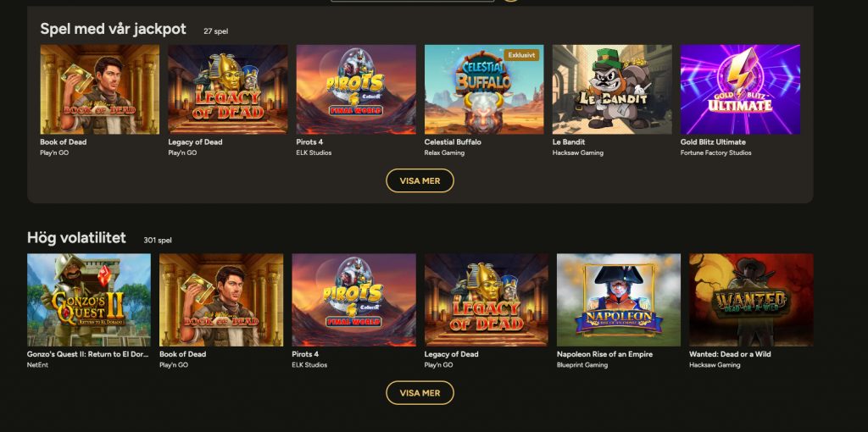
Task: Open Book of Dead in high volatility row
Action: [x=221, y=300]
